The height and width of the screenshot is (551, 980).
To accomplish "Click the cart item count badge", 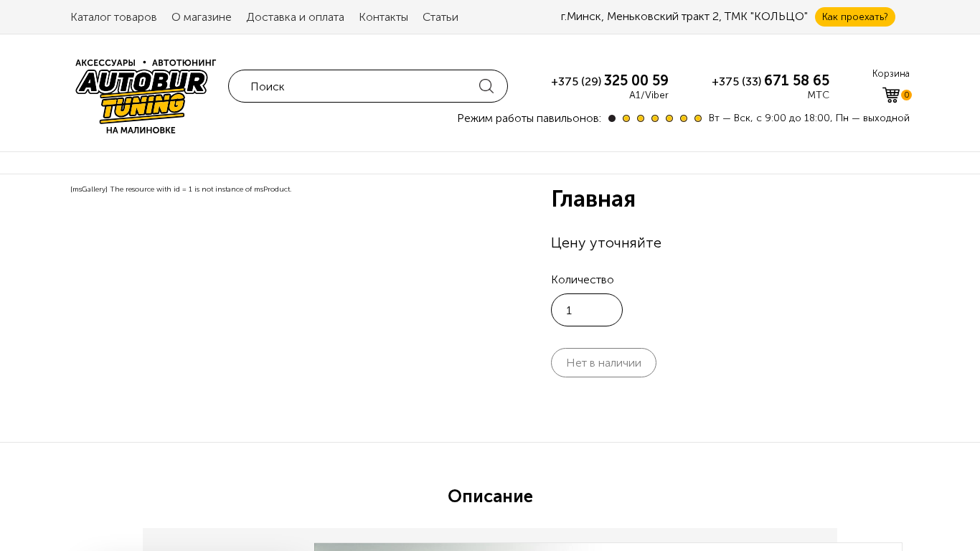I will [907, 95].
